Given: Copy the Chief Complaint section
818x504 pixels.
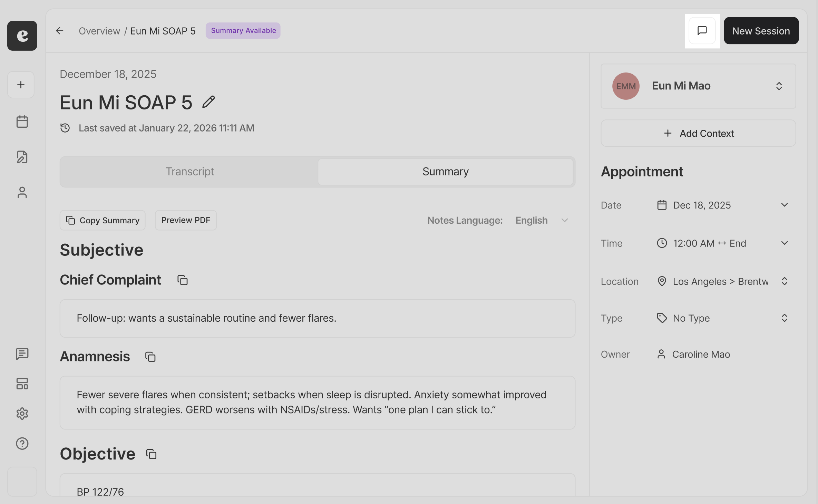Looking at the screenshot, I should 182,280.
